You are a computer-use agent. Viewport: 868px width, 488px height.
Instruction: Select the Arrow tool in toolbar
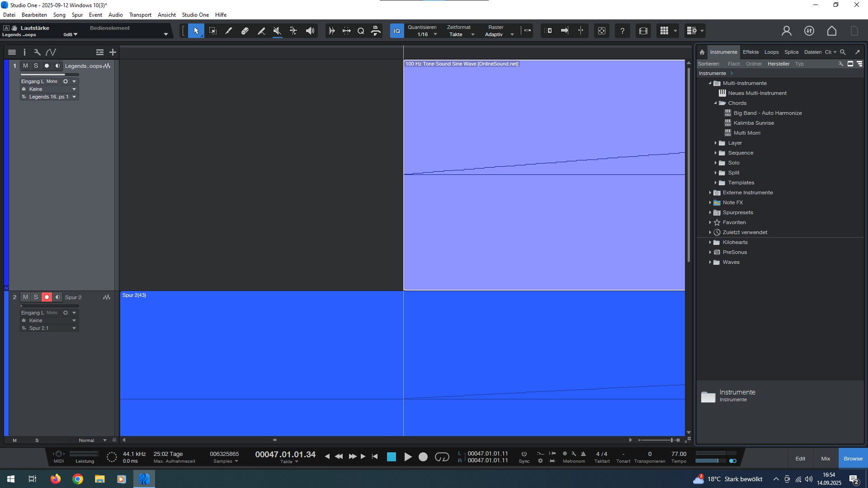point(196,31)
